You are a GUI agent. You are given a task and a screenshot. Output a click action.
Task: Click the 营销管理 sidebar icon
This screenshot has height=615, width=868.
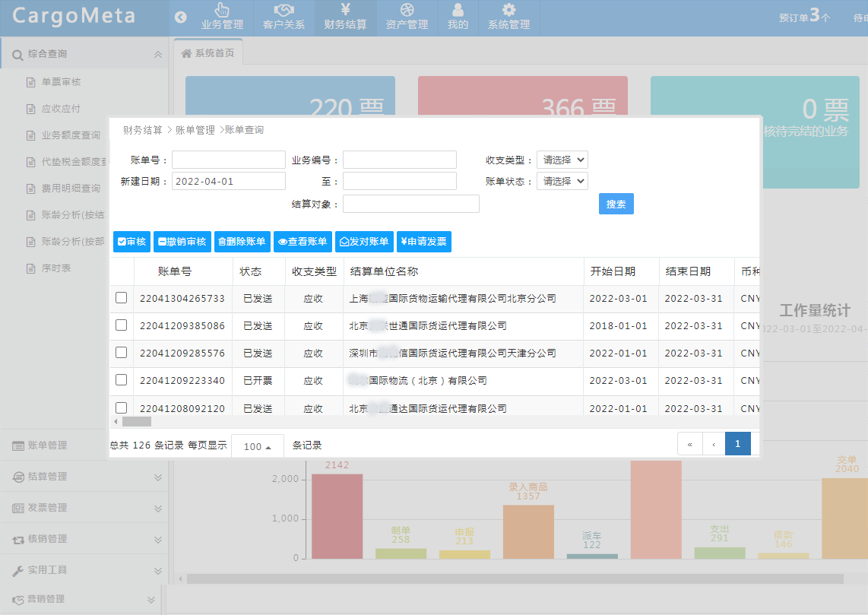18,600
